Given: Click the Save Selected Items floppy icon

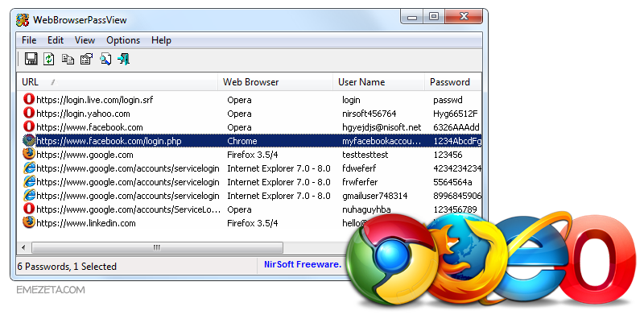Looking at the screenshot, I should (31, 59).
